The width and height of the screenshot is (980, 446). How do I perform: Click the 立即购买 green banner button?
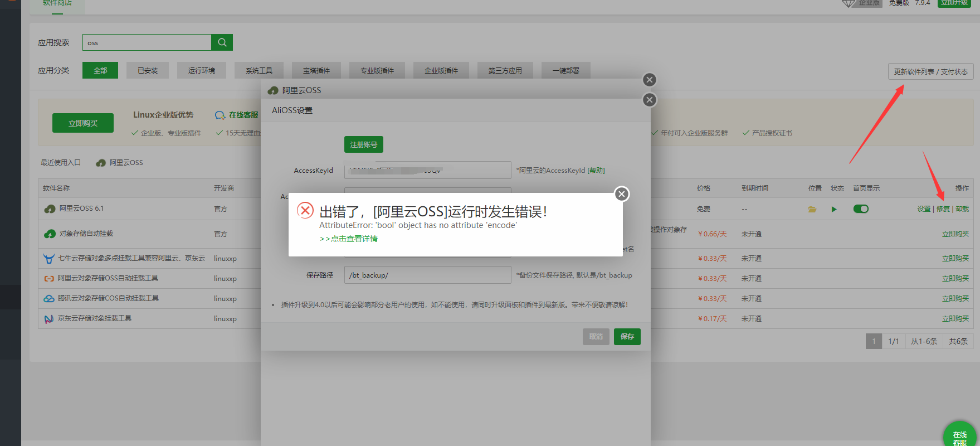coord(83,123)
